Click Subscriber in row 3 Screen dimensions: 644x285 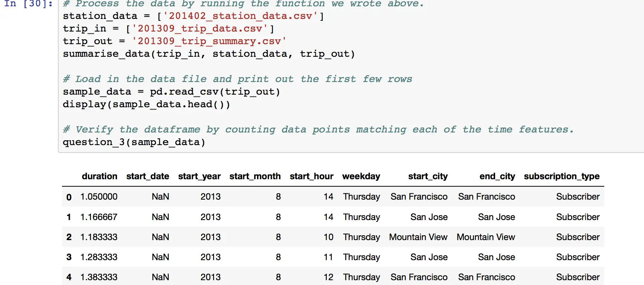click(578, 257)
